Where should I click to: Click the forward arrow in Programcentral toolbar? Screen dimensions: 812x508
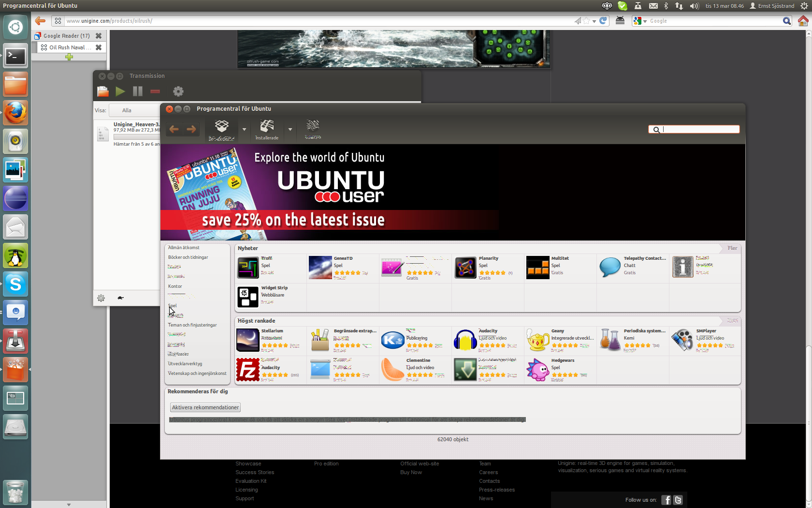191,129
